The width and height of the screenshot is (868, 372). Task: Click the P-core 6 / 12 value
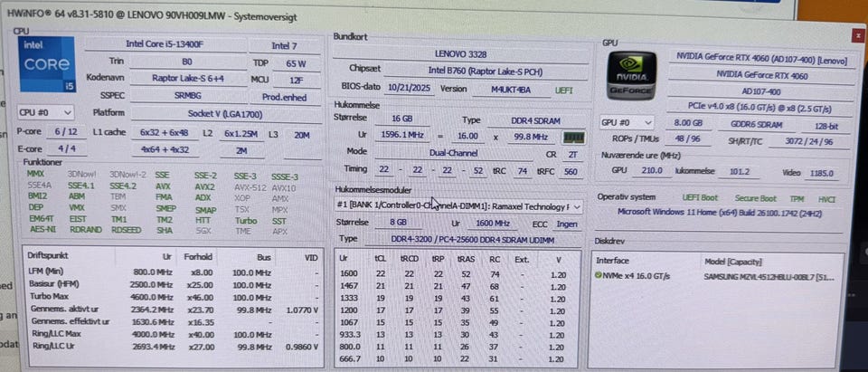(66, 132)
